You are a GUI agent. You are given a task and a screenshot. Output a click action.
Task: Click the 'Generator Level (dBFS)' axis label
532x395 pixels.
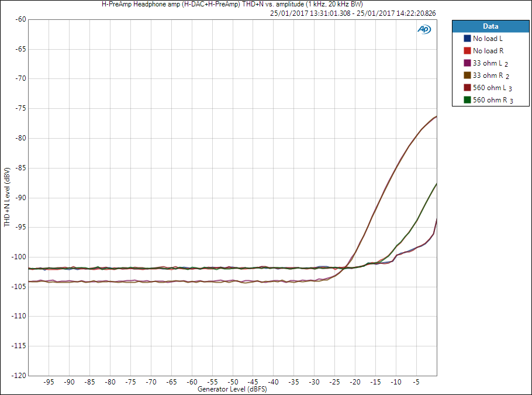click(232, 389)
